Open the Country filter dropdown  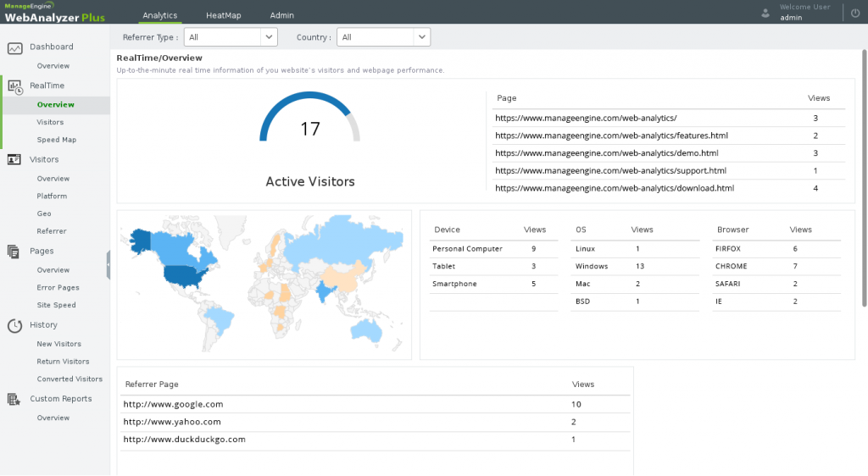coord(383,37)
